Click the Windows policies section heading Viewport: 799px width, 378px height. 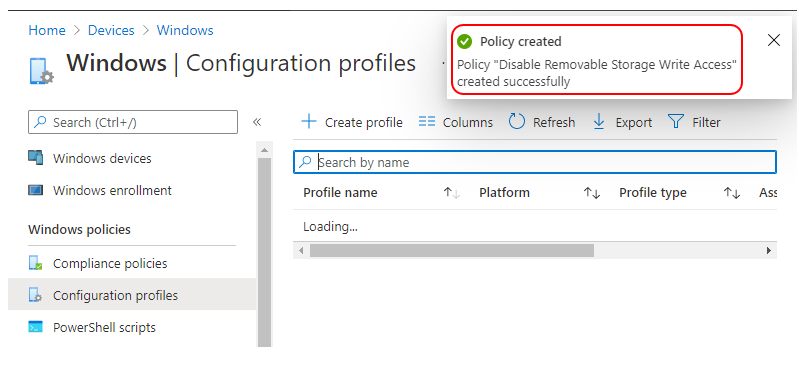click(x=79, y=229)
